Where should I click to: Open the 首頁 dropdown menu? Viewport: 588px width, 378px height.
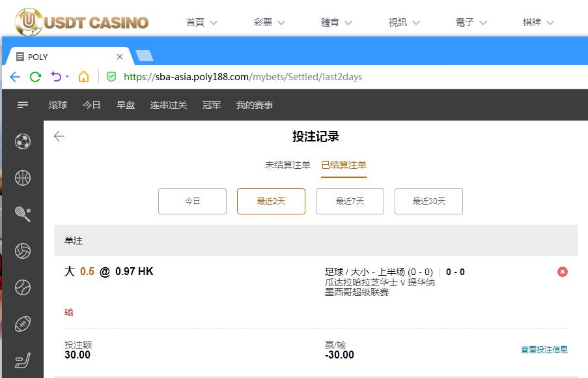[x=202, y=23]
